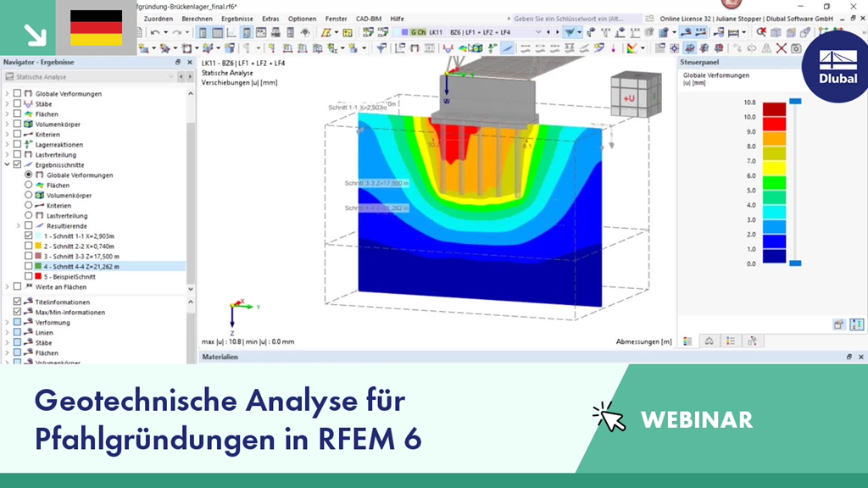Expand the Werte an Flächen node

7,286
